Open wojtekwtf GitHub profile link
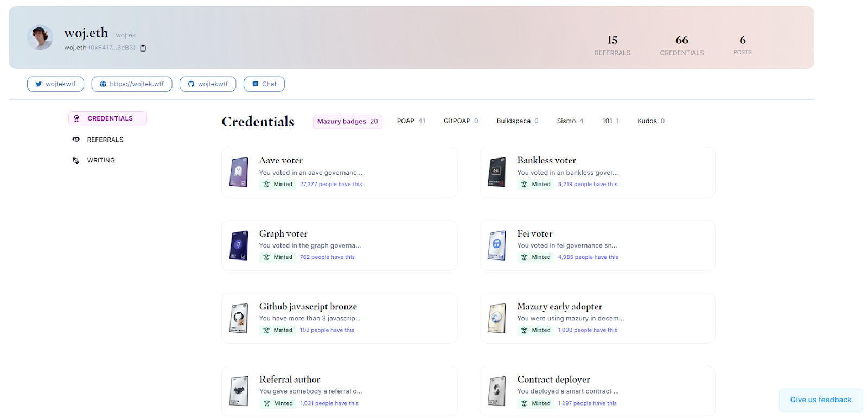 point(208,84)
